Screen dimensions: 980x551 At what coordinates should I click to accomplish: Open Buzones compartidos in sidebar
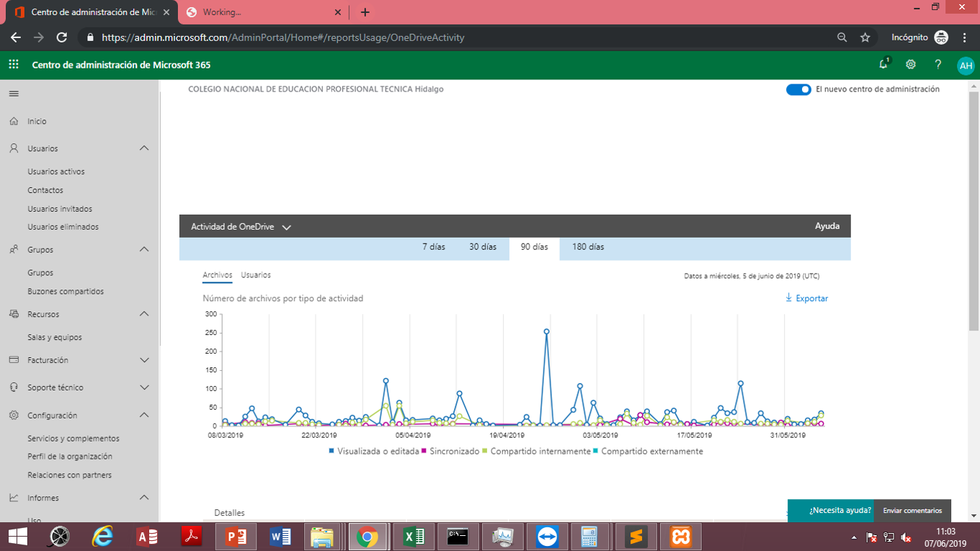[66, 292]
